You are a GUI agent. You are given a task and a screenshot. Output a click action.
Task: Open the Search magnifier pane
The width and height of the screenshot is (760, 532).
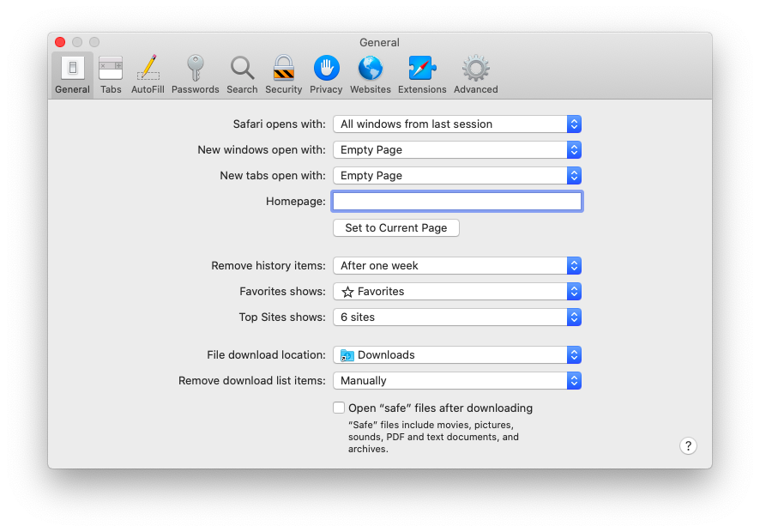pyautogui.click(x=242, y=75)
